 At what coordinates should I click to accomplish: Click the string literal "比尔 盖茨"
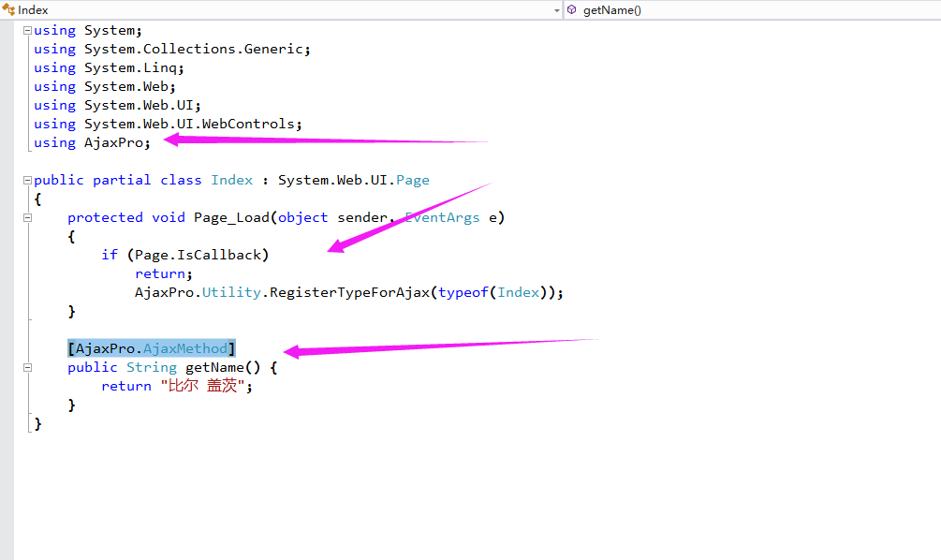[202, 386]
